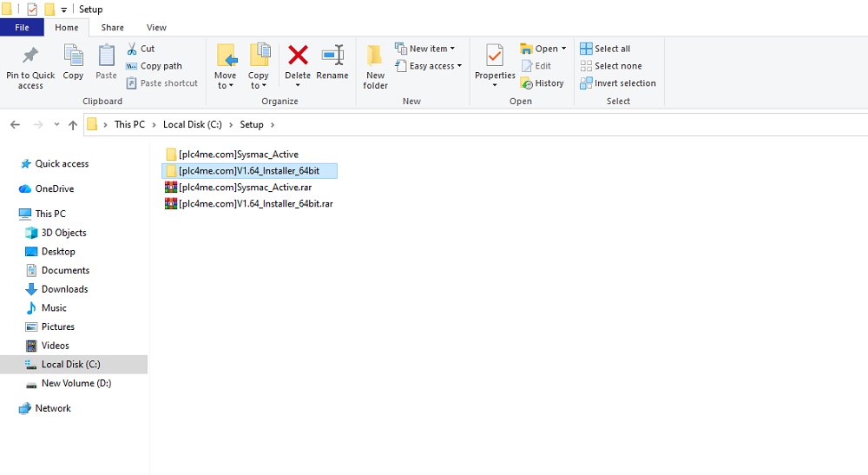Go up one folder level with Up arrow
The width and height of the screenshot is (868, 475).
click(73, 125)
